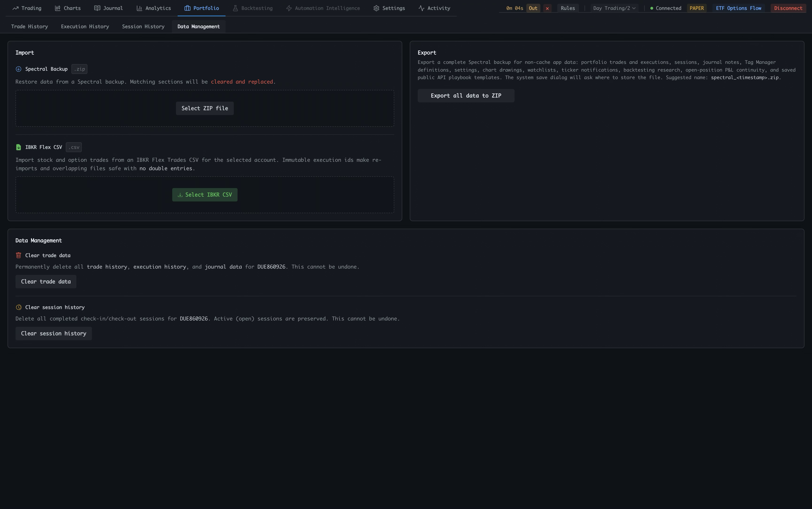Click the Spectral Backup label
Image resolution: width=812 pixels, height=509 pixels.
(47, 69)
